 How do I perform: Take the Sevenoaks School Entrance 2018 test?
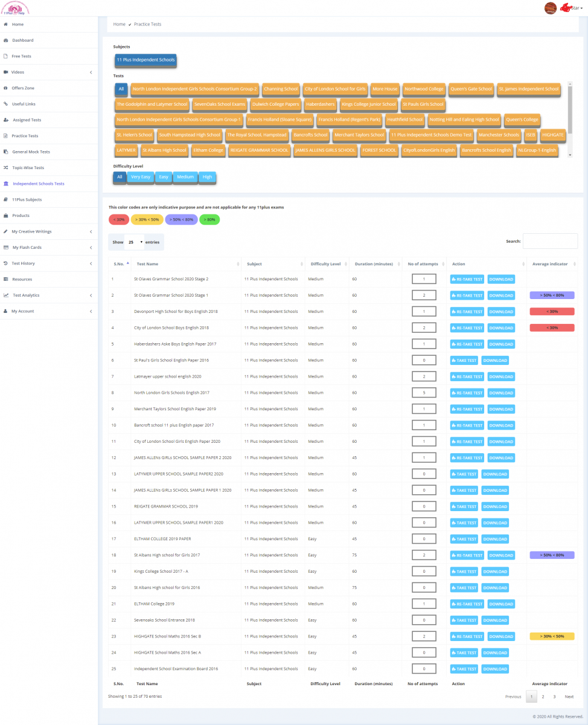click(464, 620)
